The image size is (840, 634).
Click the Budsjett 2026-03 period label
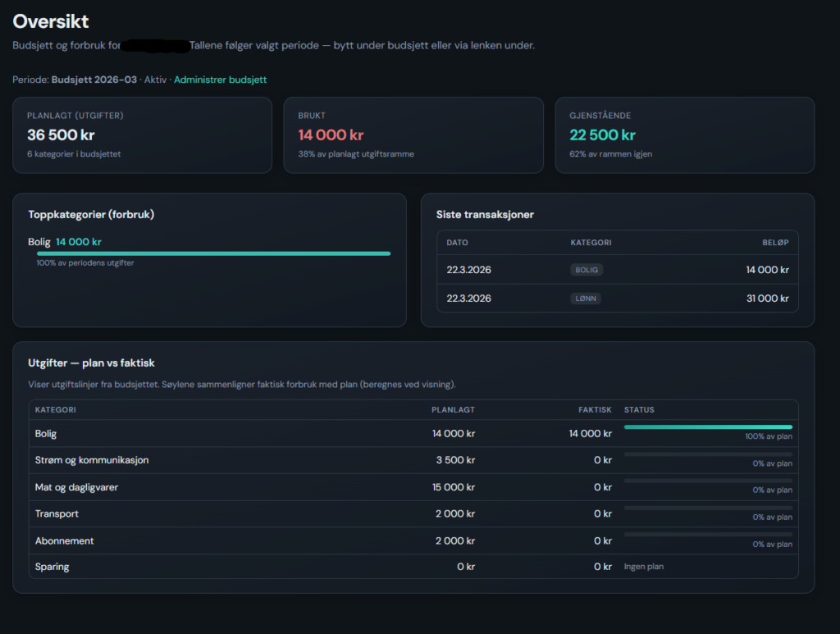click(95, 80)
